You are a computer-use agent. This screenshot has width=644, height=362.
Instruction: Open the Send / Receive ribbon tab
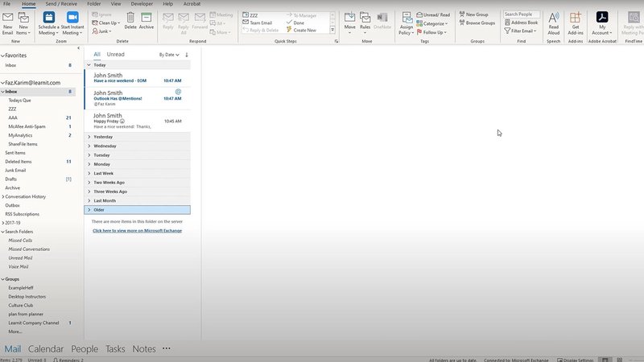coord(61,4)
